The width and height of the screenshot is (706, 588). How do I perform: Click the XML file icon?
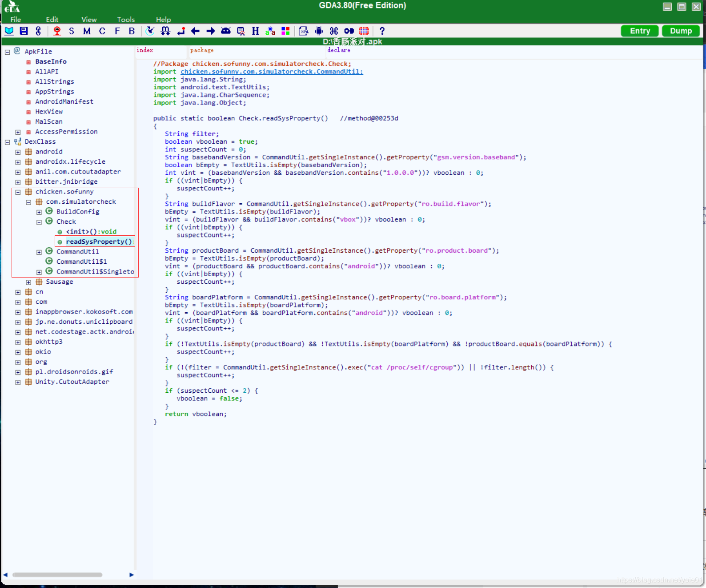coord(304,31)
